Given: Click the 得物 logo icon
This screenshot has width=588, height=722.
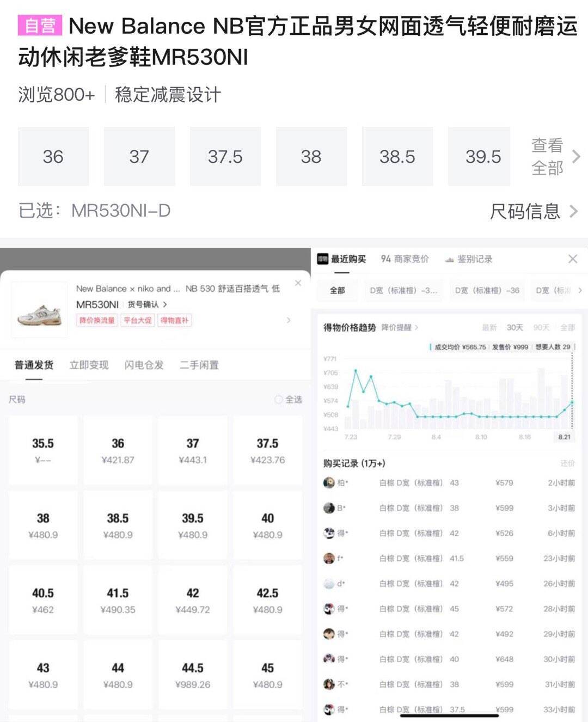Looking at the screenshot, I should [x=323, y=259].
